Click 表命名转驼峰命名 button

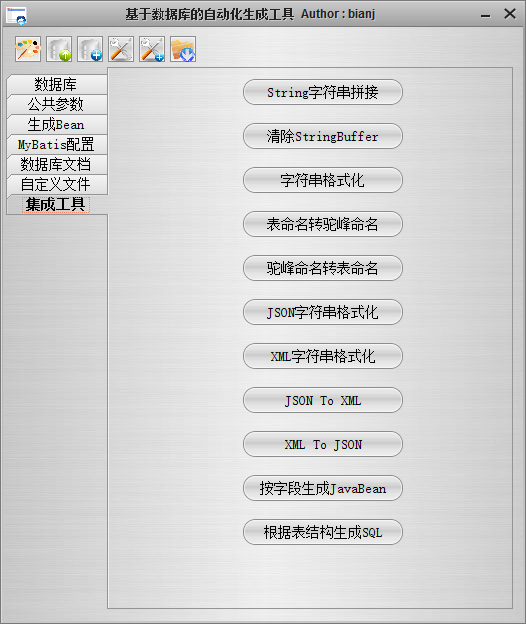(323, 224)
